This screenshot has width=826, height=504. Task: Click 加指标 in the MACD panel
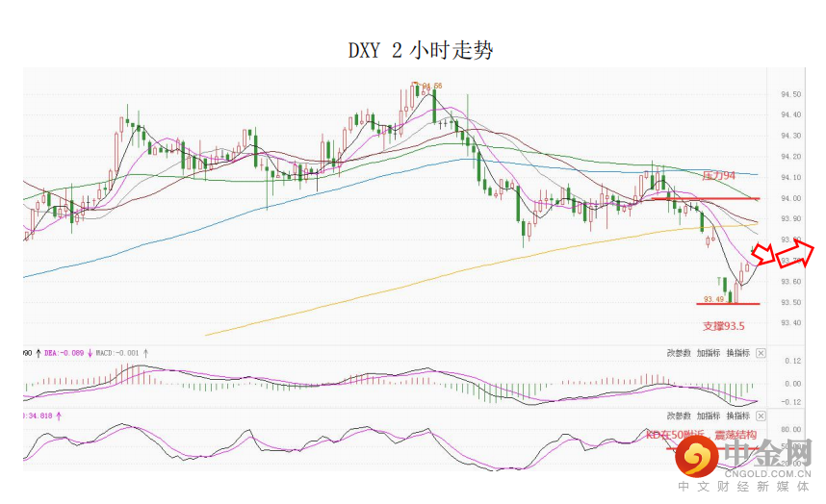pos(709,353)
